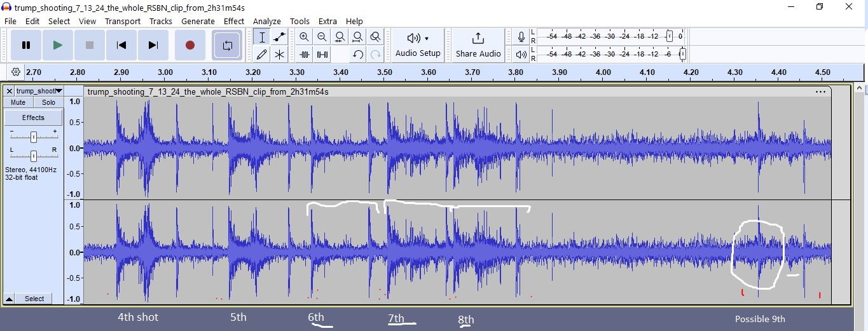Image resolution: width=868 pixels, height=331 pixels.
Task: Adjust the recording level slider
Action: pos(670,36)
